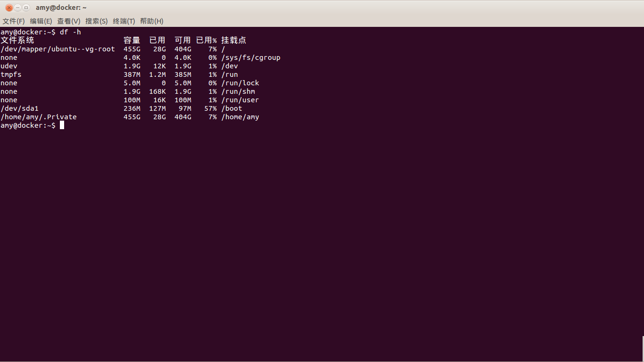644x362 pixels.
Task: Click the 57% usage value
Action: 210,108
